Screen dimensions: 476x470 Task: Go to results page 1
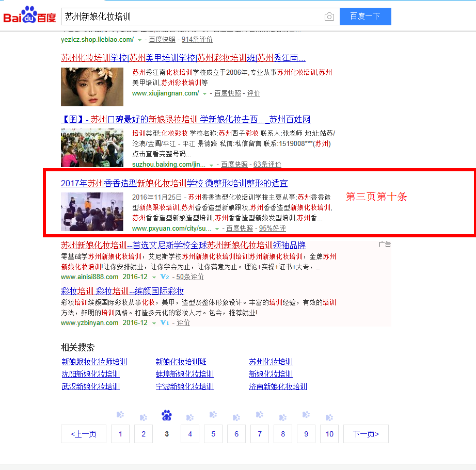(120, 434)
